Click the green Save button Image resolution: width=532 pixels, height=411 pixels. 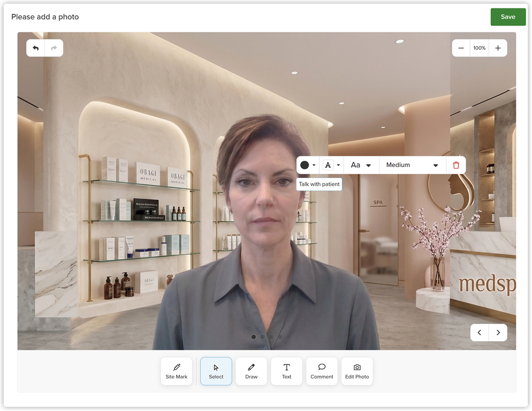pos(508,17)
